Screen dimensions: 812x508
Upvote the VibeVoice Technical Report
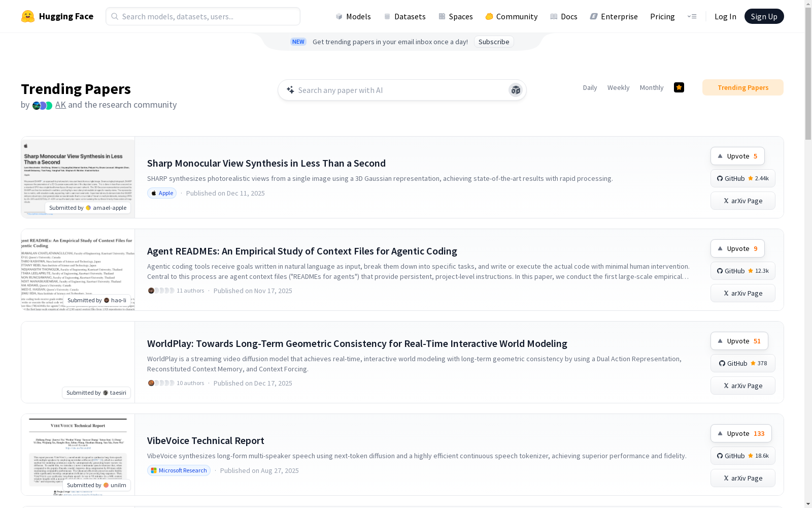coord(741,433)
